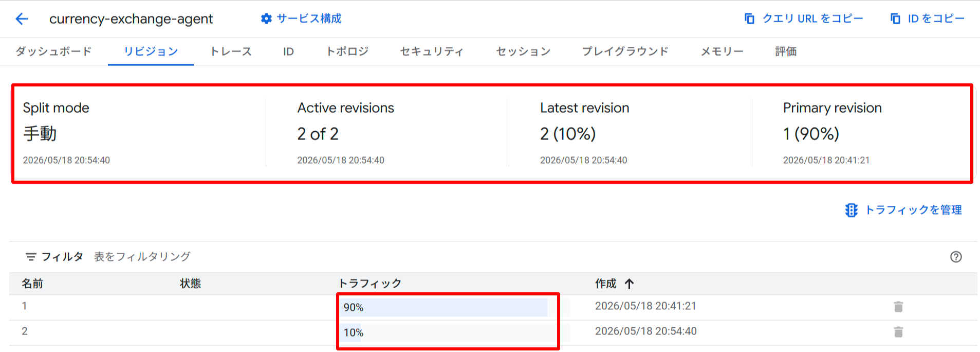Image resolution: width=980 pixels, height=352 pixels.
Task: Click the Active revisions label
Action: pos(345,108)
